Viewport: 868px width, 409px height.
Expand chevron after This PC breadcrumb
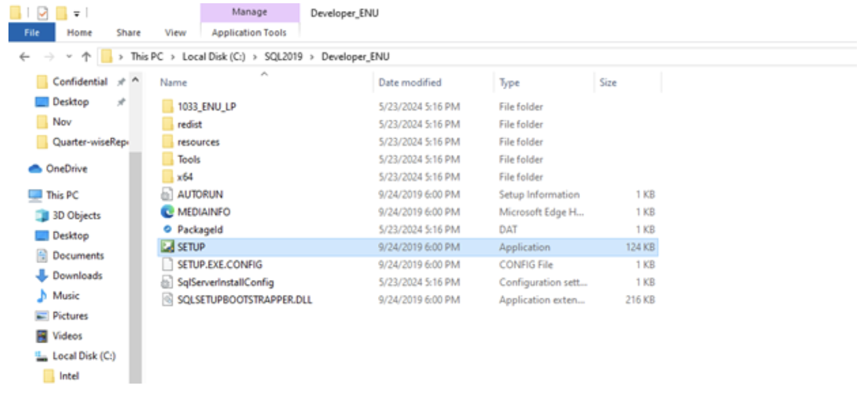coord(173,57)
